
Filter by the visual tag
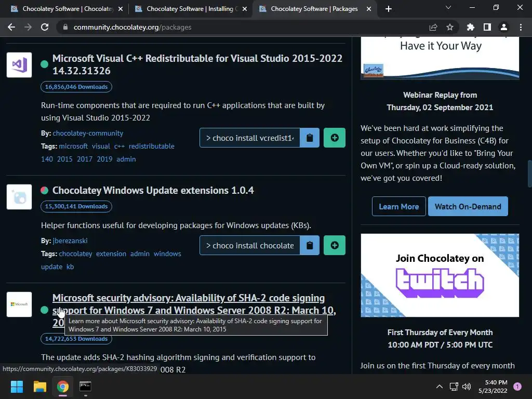pyautogui.click(x=101, y=146)
